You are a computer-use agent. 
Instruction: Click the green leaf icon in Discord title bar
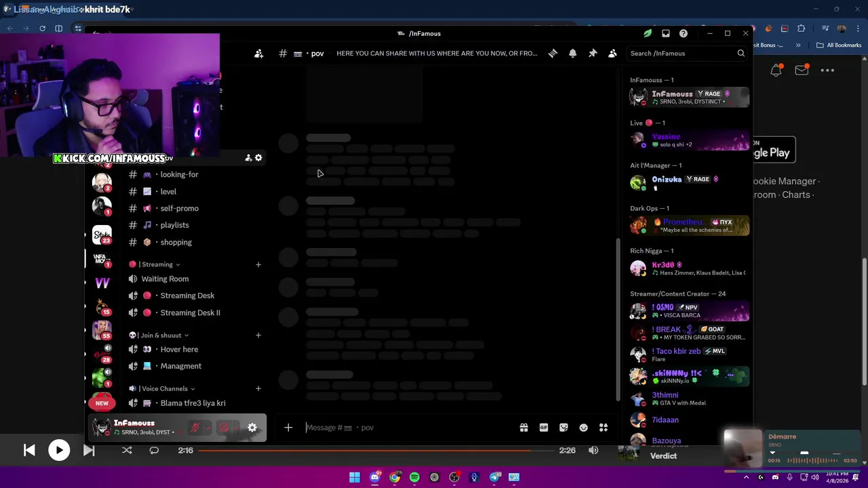point(648,33)
